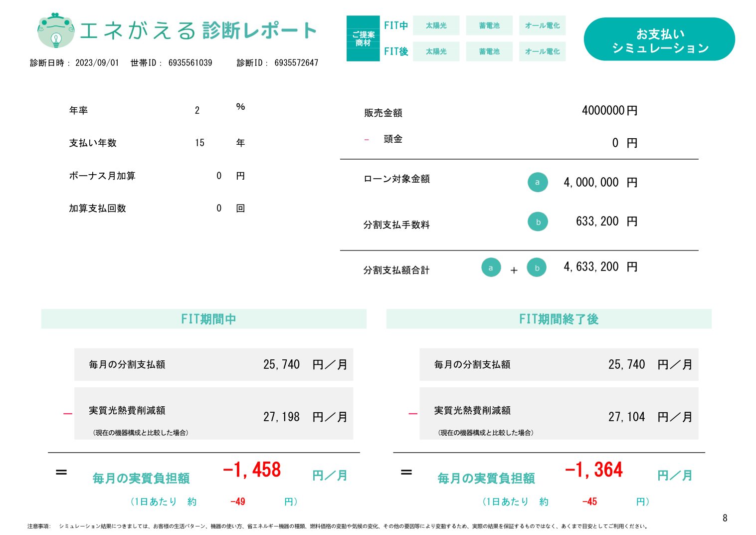The height and width of the screenshot is (535, 756).
Task: Click circle 'a' in 分割支払額合計 row
Action: point(491,267)
